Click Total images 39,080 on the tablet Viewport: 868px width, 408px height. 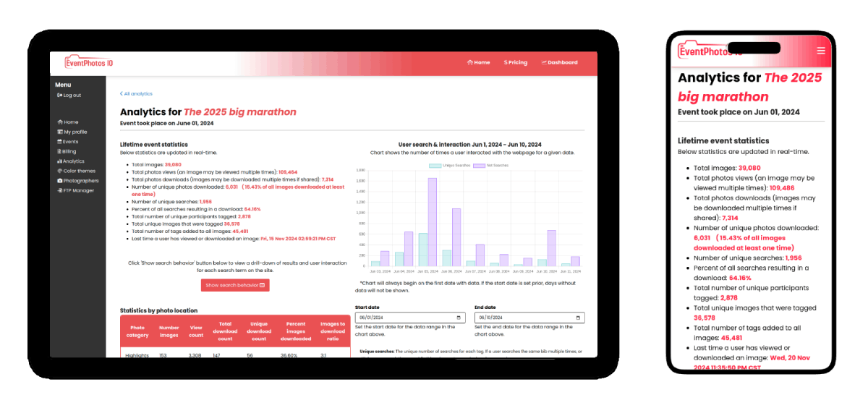(x=156, y=165)
